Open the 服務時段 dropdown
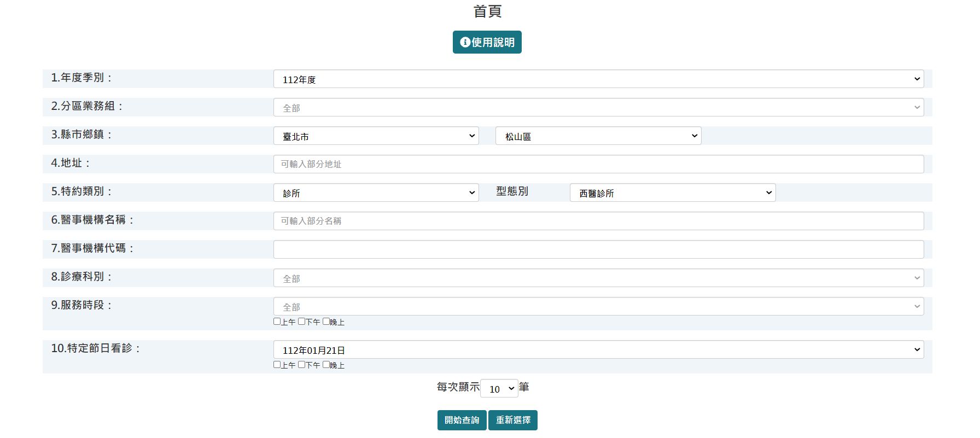The height and width of the screenshot is (438, 980). point(598,306)
